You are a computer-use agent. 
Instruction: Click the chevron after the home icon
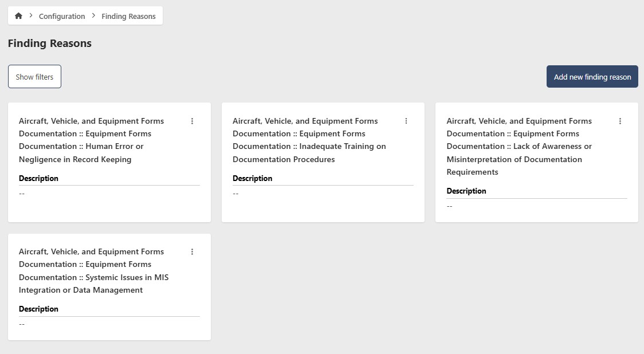click(x=31, y=16)
